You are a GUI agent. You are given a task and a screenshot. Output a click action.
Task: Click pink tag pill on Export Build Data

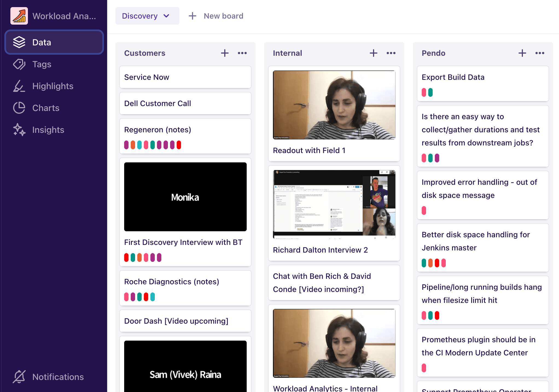pyautogui.click(x=424, y=92)
